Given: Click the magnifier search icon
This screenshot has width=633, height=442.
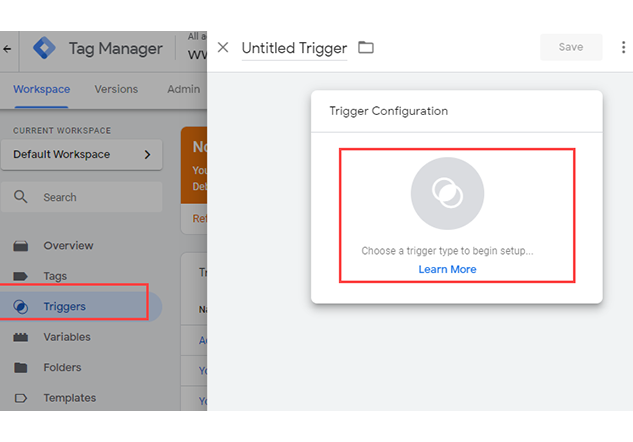Looking at the screenshot, I should pos(20,197).
